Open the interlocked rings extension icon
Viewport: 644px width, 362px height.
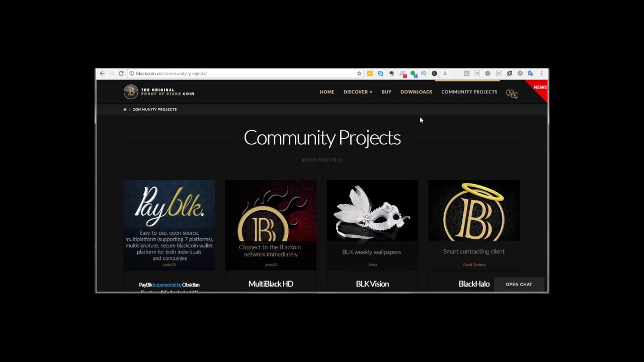tap(509, 73)
